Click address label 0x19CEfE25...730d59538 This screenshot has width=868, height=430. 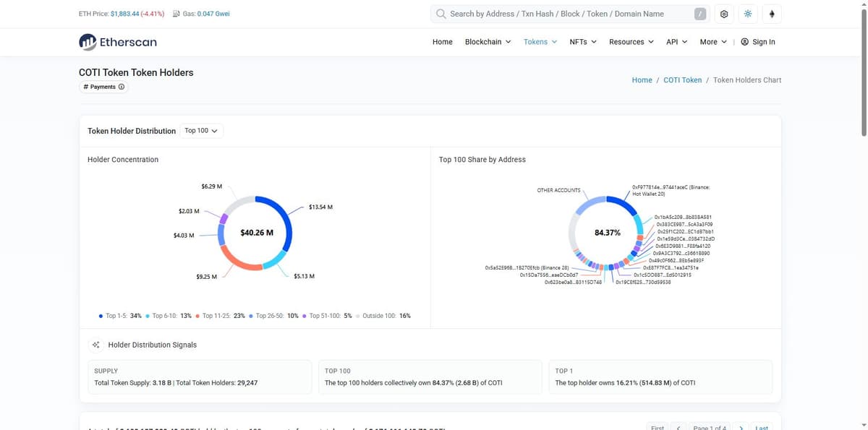click(643, 283)
